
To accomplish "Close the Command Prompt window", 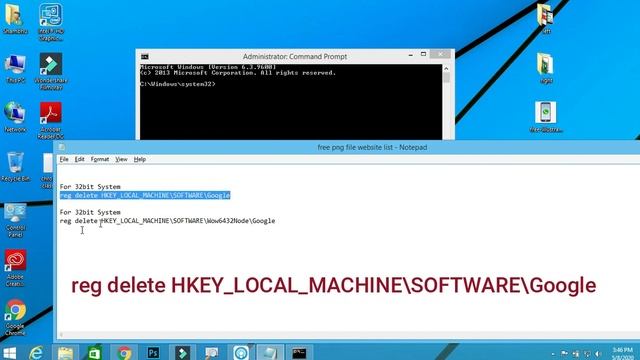I will [440, 54].
